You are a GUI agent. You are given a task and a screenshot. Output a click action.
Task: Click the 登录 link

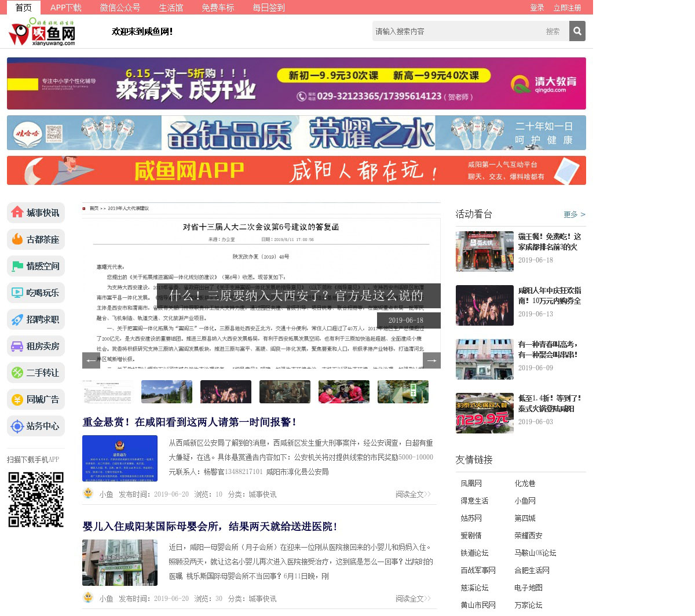coord(537,8)
